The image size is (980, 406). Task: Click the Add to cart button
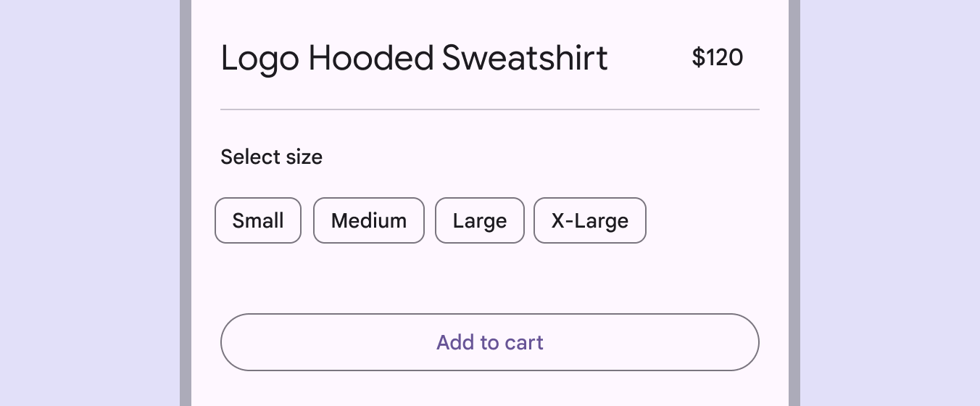[490, 342]
